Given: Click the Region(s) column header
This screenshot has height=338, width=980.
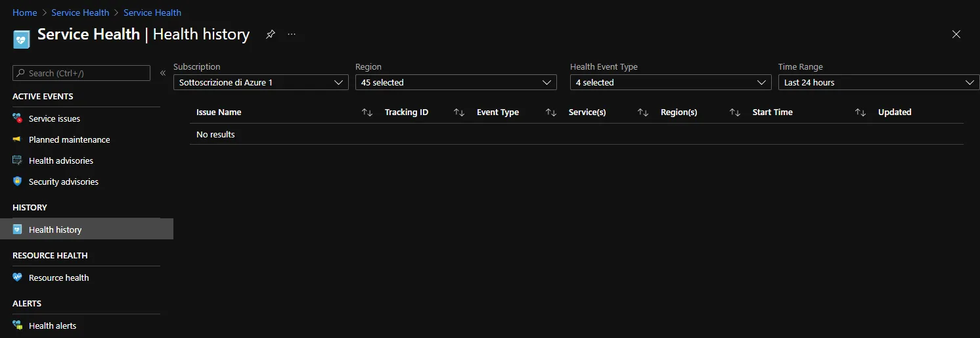Looking at the screenshot, I should 679,112.
